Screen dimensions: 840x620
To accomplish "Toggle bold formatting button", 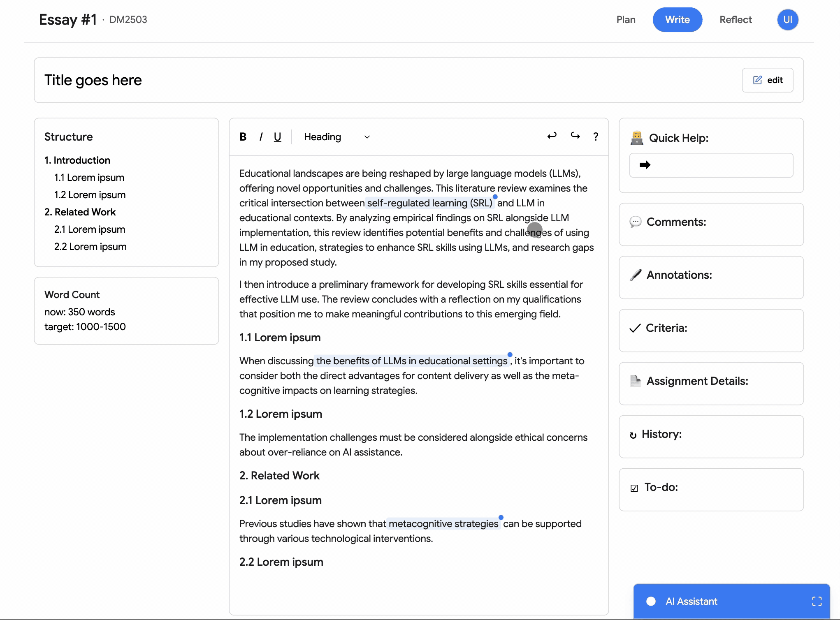I will 243,137.
